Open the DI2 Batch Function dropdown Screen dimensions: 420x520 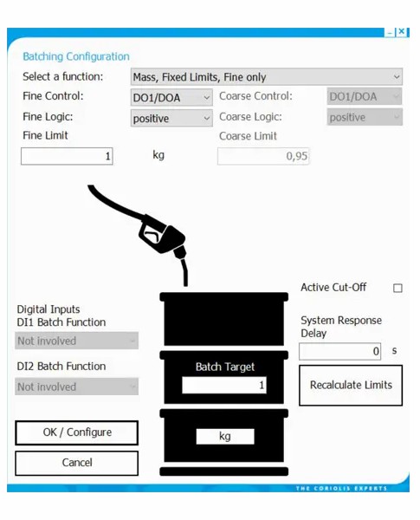pos(76,387)
